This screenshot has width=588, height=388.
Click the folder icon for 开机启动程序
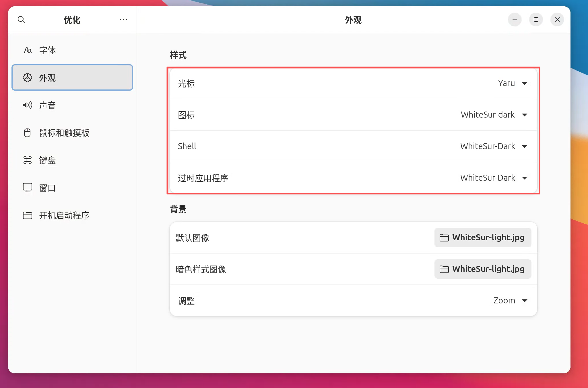point(28,215)
